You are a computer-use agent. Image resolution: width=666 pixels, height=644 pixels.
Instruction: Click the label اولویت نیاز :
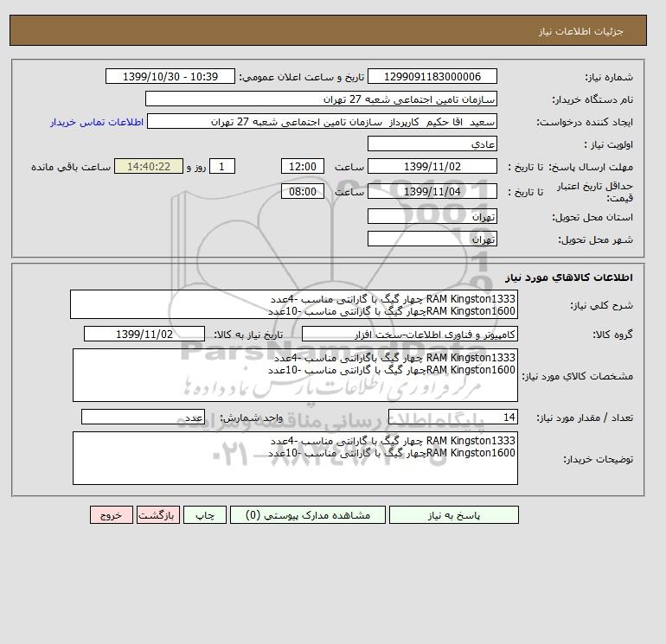tap(609, 144)
